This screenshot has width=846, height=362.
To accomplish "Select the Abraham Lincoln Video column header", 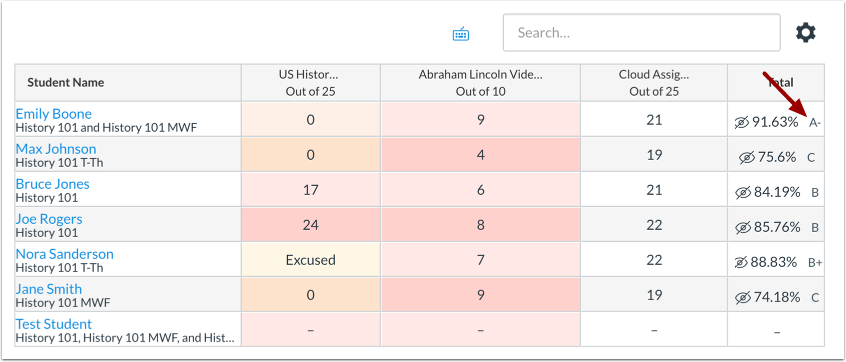I will pos(480,83).
